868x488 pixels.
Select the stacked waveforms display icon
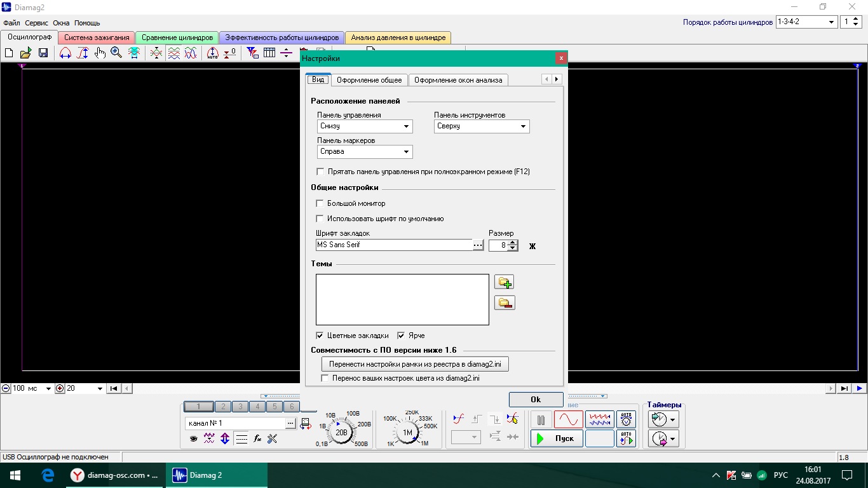(x=173, y=53)
